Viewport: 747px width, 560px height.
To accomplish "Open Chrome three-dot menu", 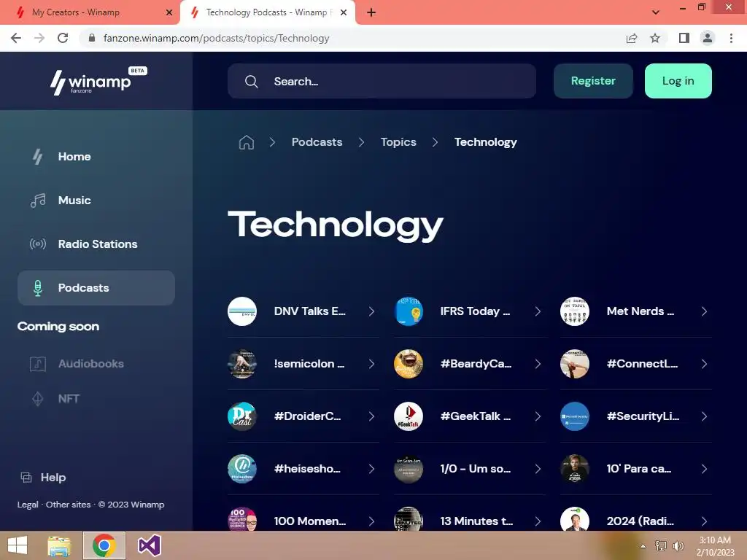I will (x=731, y=38).
